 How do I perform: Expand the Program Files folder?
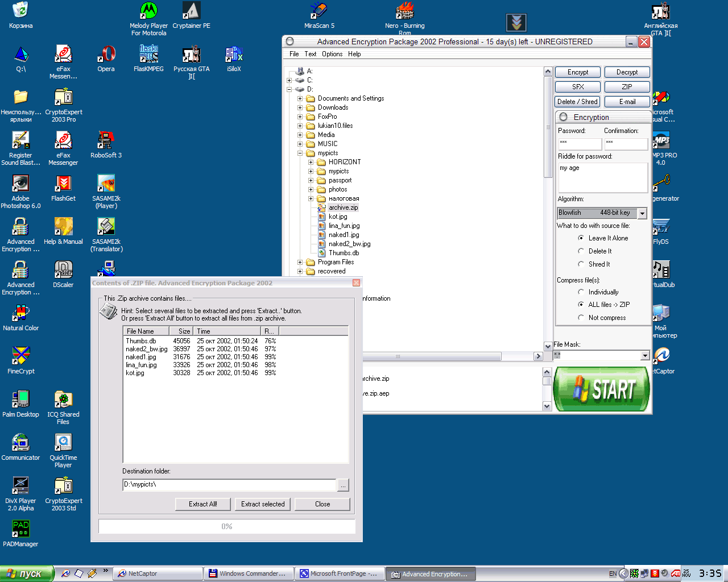300,262
